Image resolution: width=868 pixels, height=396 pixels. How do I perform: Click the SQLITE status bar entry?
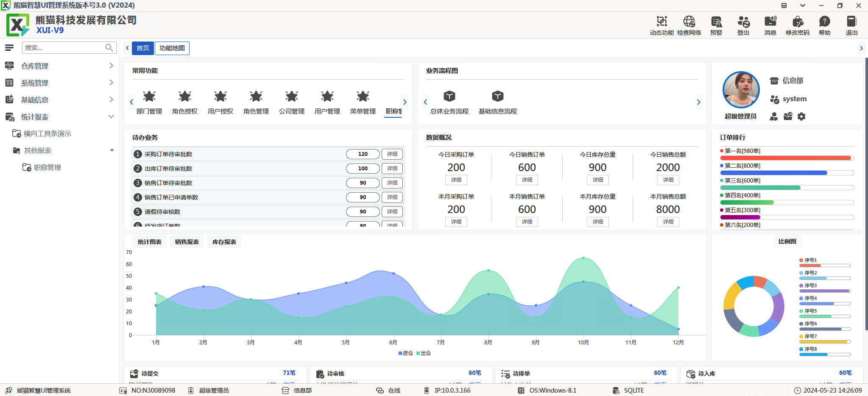tap(628, 390)
